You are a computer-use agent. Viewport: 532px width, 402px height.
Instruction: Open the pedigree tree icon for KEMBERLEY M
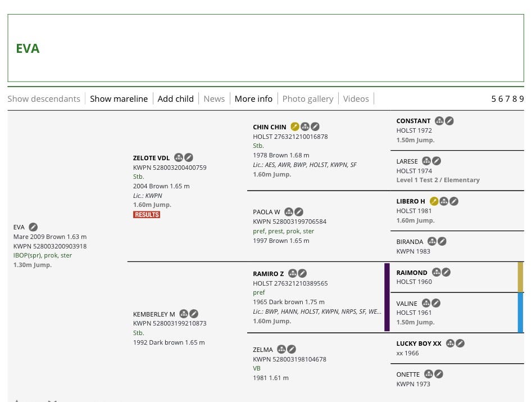(184, 314)
